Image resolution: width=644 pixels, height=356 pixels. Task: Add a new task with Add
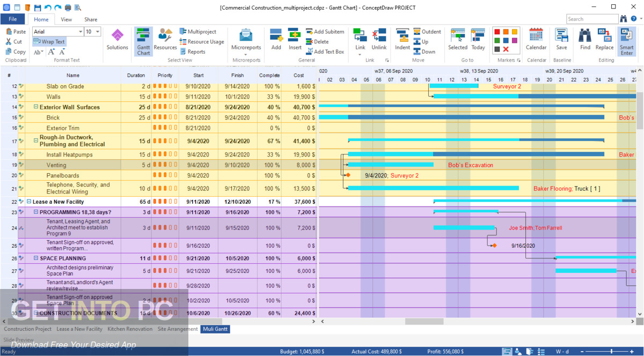pos(276,40)
